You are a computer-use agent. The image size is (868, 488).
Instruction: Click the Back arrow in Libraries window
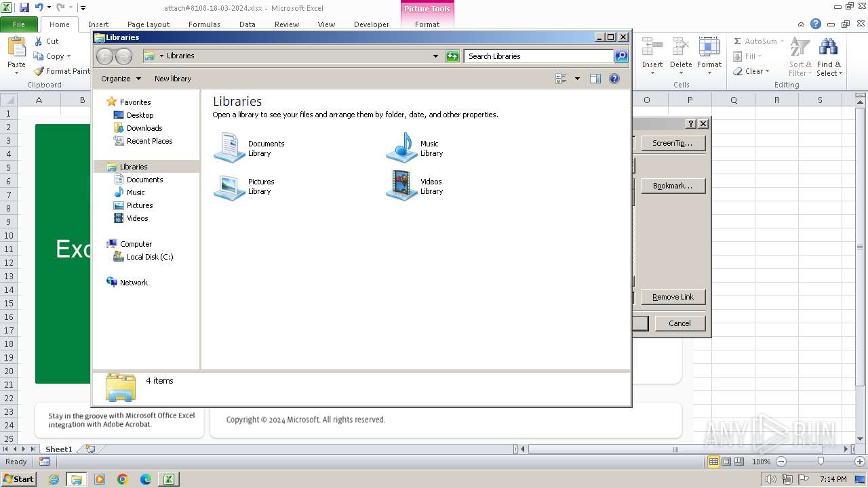point(104,56)
